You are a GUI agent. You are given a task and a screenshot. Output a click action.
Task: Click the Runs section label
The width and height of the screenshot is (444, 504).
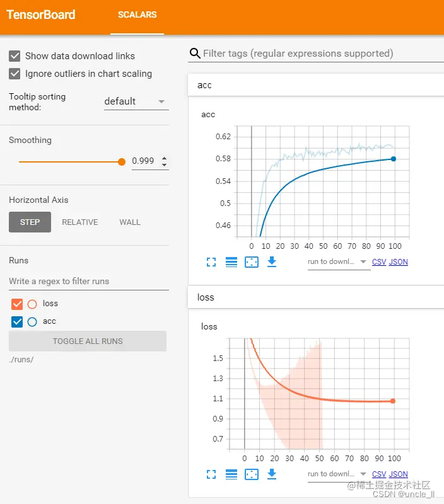(19, 260)
